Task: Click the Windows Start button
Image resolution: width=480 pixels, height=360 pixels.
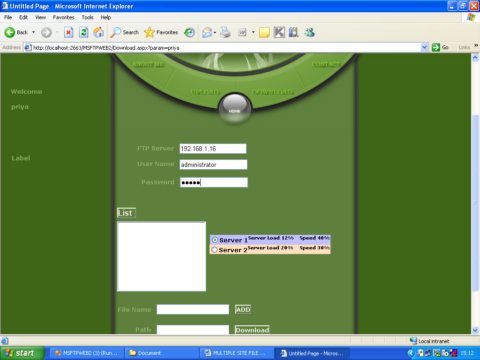Action: coord(22,353)
